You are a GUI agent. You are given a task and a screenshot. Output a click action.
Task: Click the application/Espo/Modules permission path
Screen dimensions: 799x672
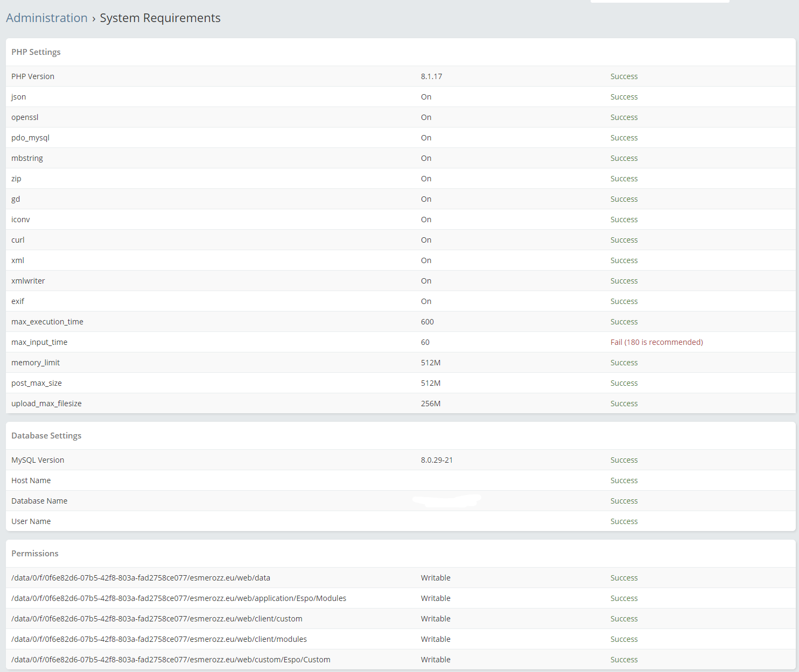point(179,598)
